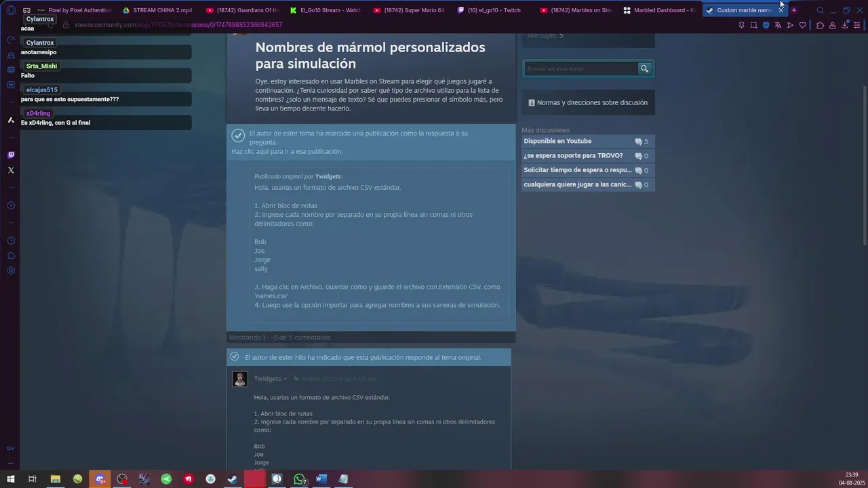Open Twitch in the Opera sidebar
868x488 pixels.
click(x=11, y=155)
